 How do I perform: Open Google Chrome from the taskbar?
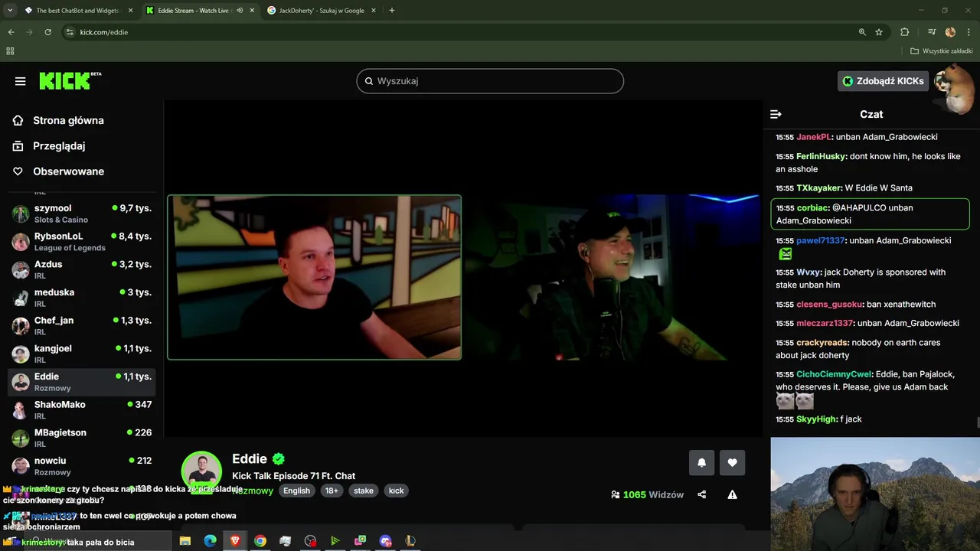(260, 541)
